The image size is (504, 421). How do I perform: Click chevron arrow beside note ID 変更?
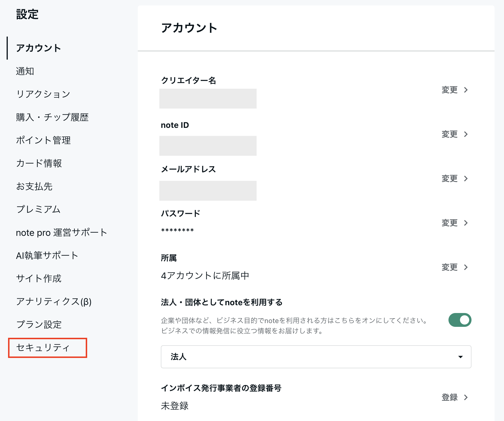[x=466, y=134]
